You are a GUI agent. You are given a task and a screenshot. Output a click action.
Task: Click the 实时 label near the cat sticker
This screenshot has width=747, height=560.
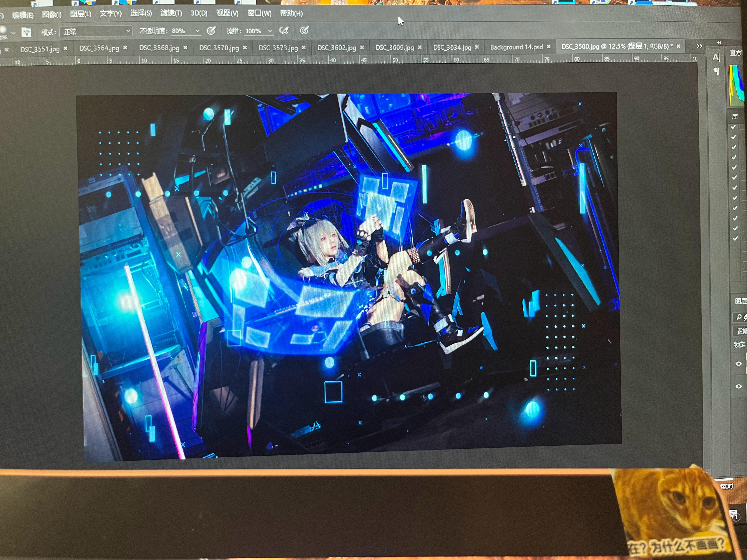click(727, 486)
